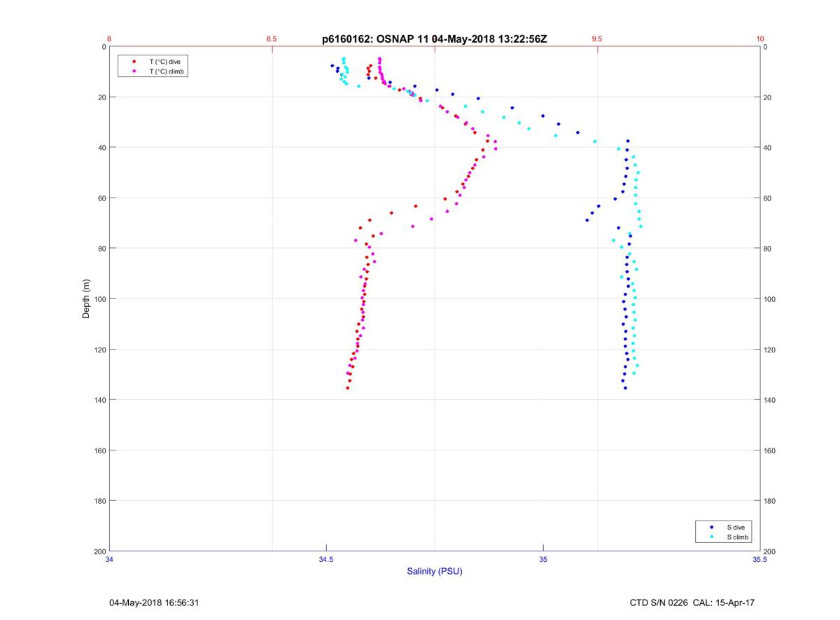Click depth tick '40' on the left axis
Viewport: 840px width, 620px height.
tap(101, 148)
